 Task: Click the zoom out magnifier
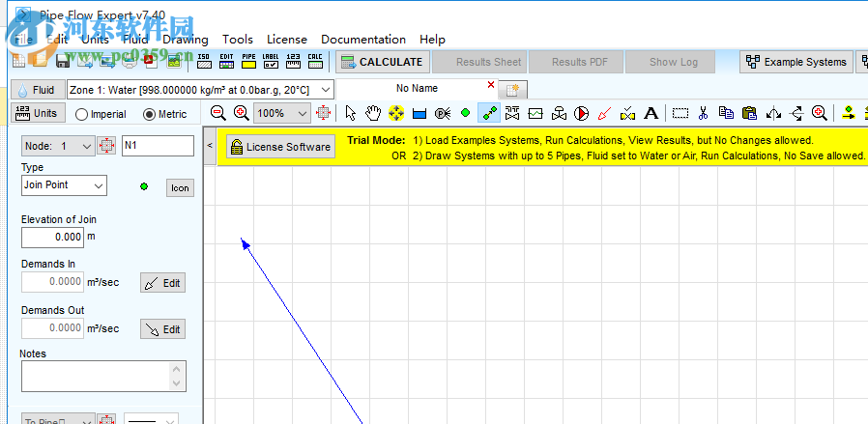click(x=218, y=113)
